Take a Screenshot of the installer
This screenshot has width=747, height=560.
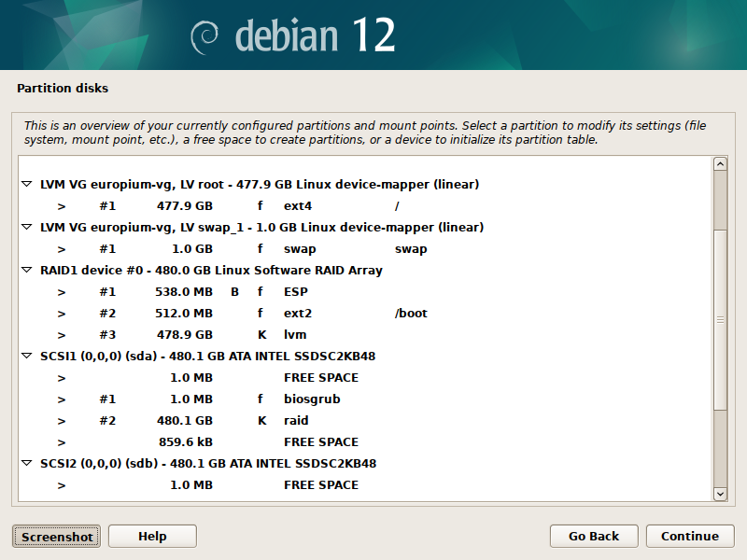pos(57,536)
